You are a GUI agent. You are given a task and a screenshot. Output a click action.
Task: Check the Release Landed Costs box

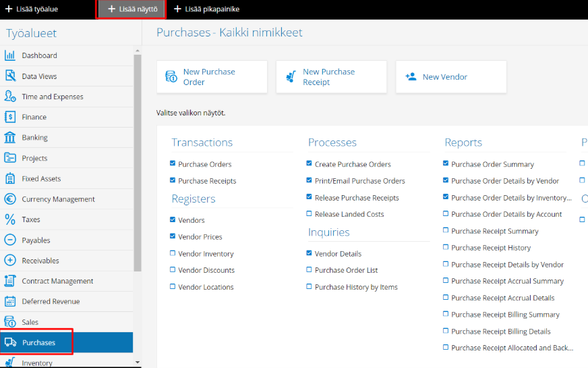(x=309, y=213)
